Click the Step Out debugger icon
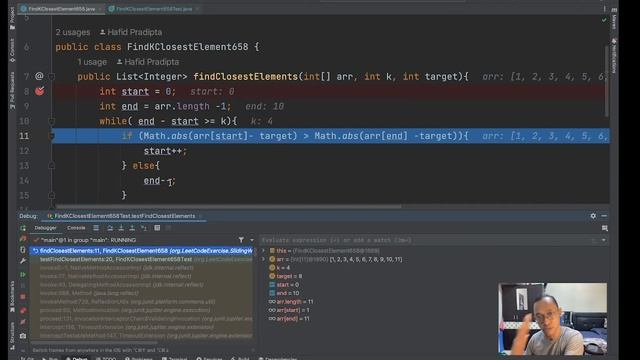640x360 pixels. pos(132,228)
